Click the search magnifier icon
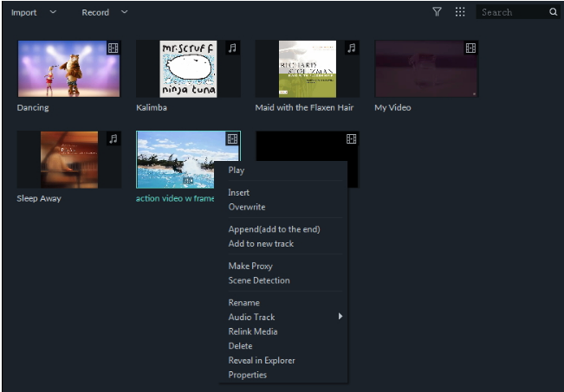 click(553, 12)
